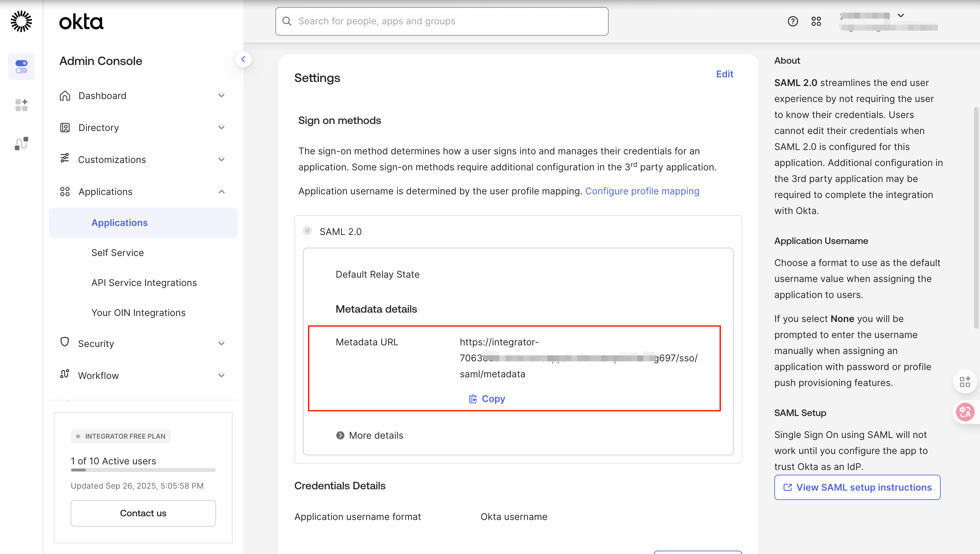
Task: Open the Self Service menu item
Action: point(118,253)
